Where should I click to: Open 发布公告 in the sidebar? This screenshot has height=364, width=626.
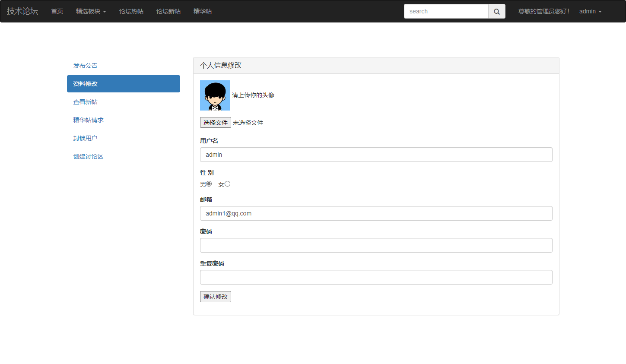[85, 66]
